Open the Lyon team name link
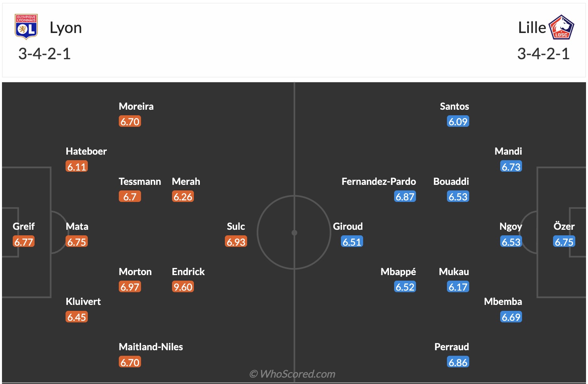The width and height of the screenshot is (588, 384). tap(66, 28)
